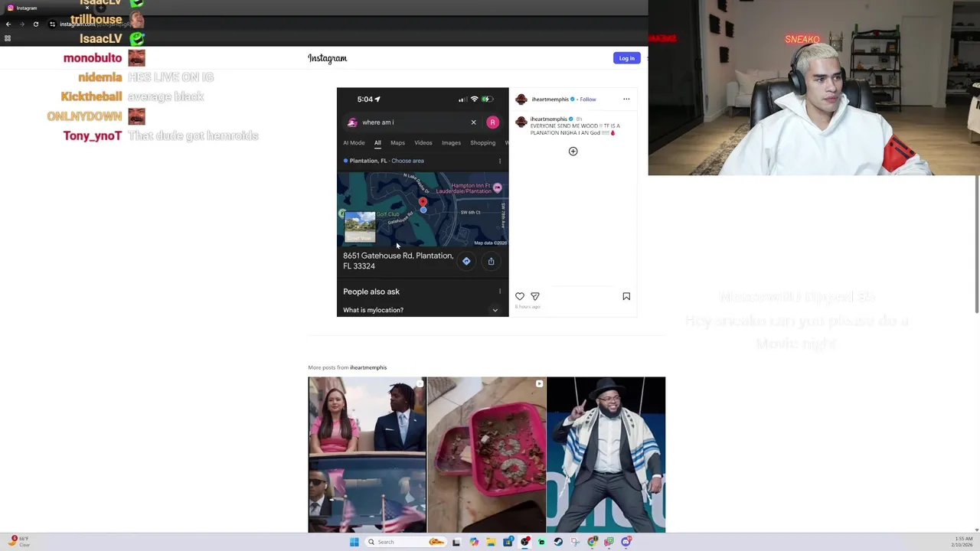980x551 pixels.
Task: Click the page vertical scrollbar thumb
Action: point(976,243)
